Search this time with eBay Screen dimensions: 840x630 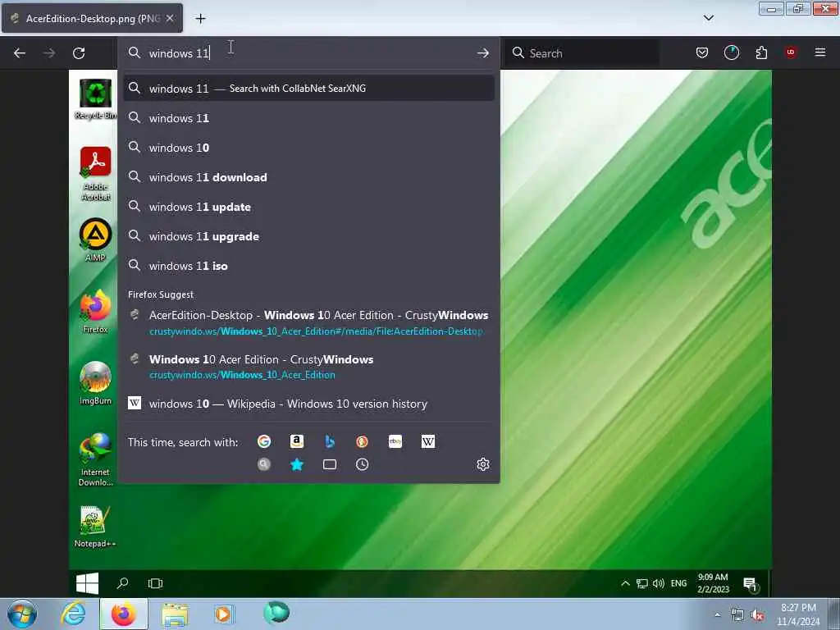pyautogui.click(x=395, y=441)
